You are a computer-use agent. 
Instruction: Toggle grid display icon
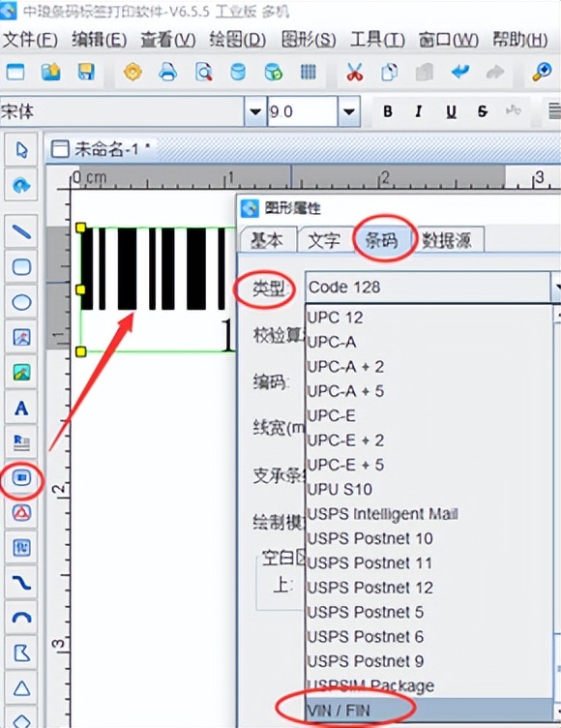(x=309, y=72)
